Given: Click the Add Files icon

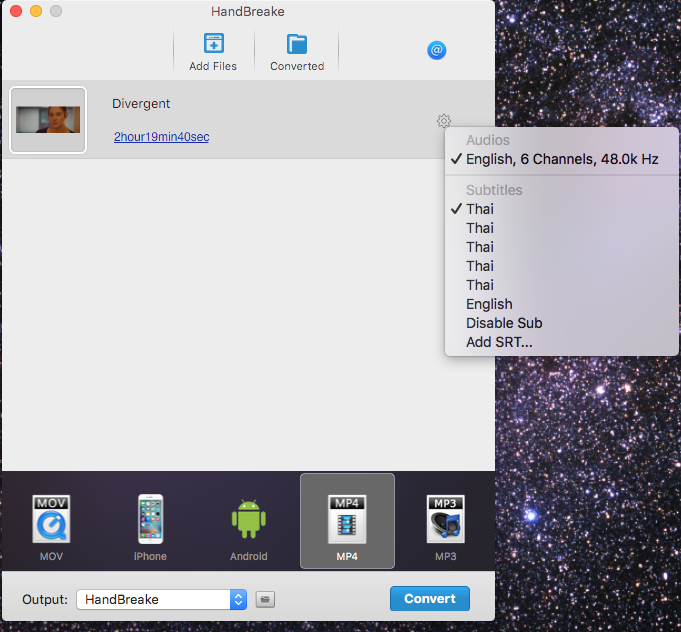Looking at the screenshot, I should tap(213, 43).
